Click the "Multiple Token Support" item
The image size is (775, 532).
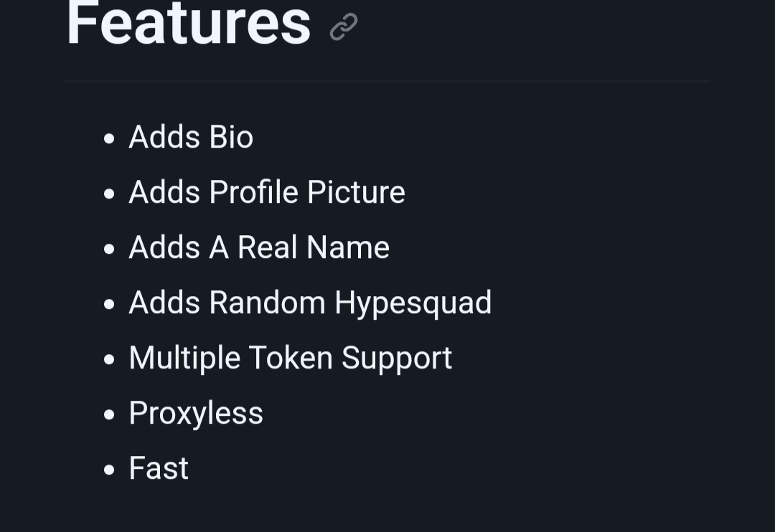tap(291, 358)
